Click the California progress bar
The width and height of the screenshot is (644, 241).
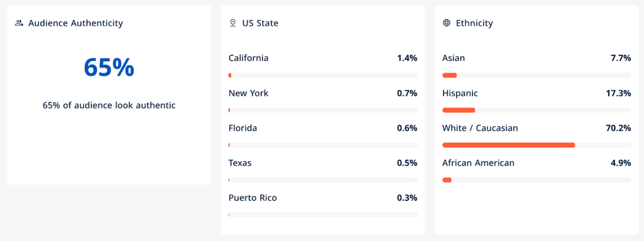click(x=323, y=76)
